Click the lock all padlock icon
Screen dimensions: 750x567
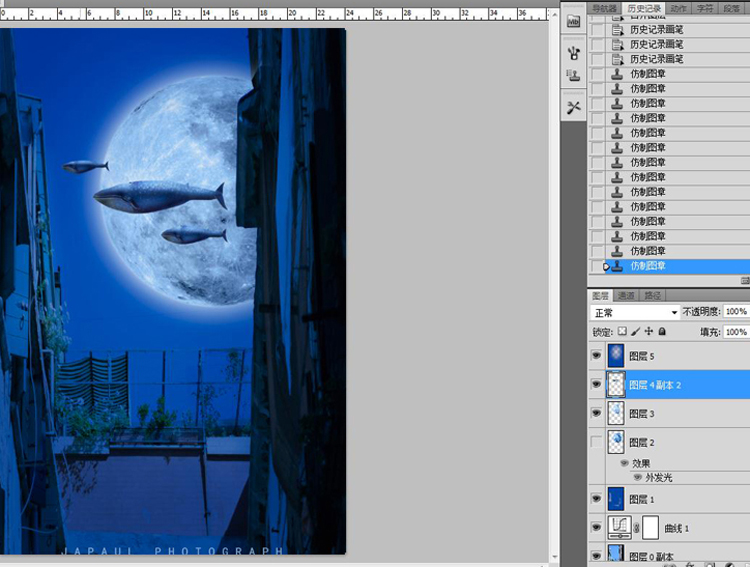pos(662,331)
